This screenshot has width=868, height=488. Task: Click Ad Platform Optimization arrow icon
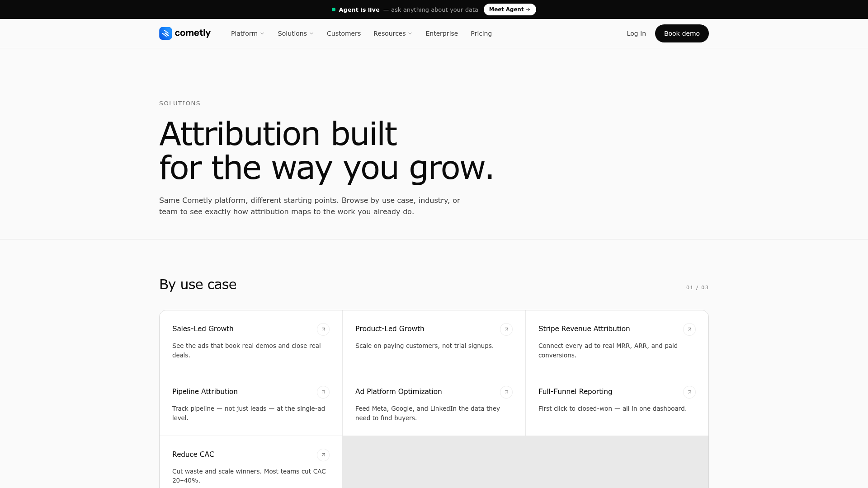(x=506, y=392)
